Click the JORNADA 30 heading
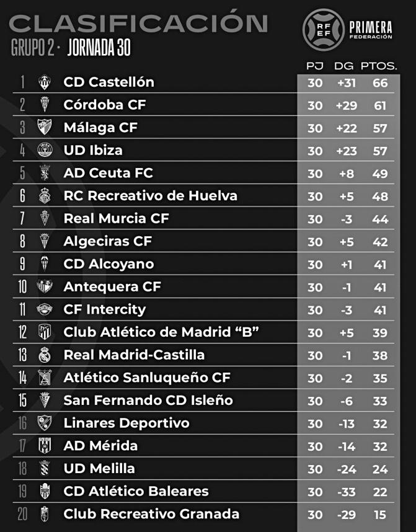 pos(99,48)
